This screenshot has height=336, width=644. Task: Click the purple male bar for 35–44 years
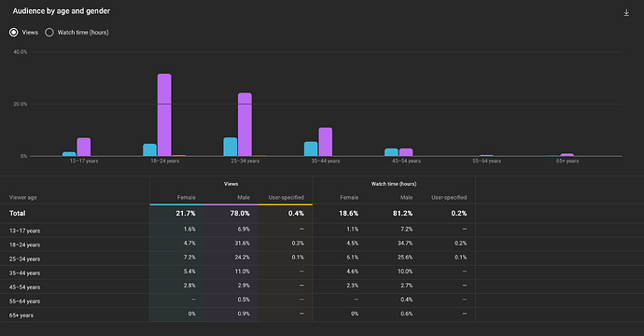pos(326,142)
